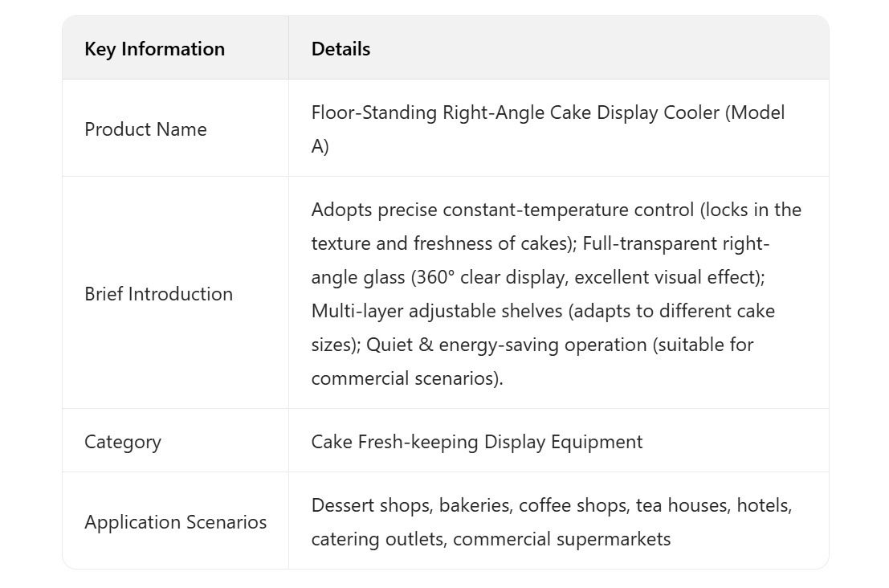The height and width of the screenshot is (588, 889).
Task: Click the Floor-Standing Right-Angle Cake Display Cooler text
Action: click(x=516, y=112)
